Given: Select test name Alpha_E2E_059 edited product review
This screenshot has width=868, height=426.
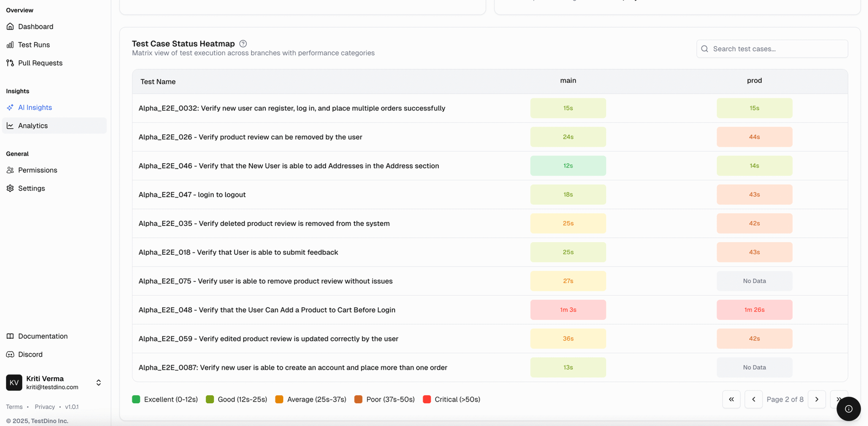Looking at the screenshot, I should coord(269,339).
